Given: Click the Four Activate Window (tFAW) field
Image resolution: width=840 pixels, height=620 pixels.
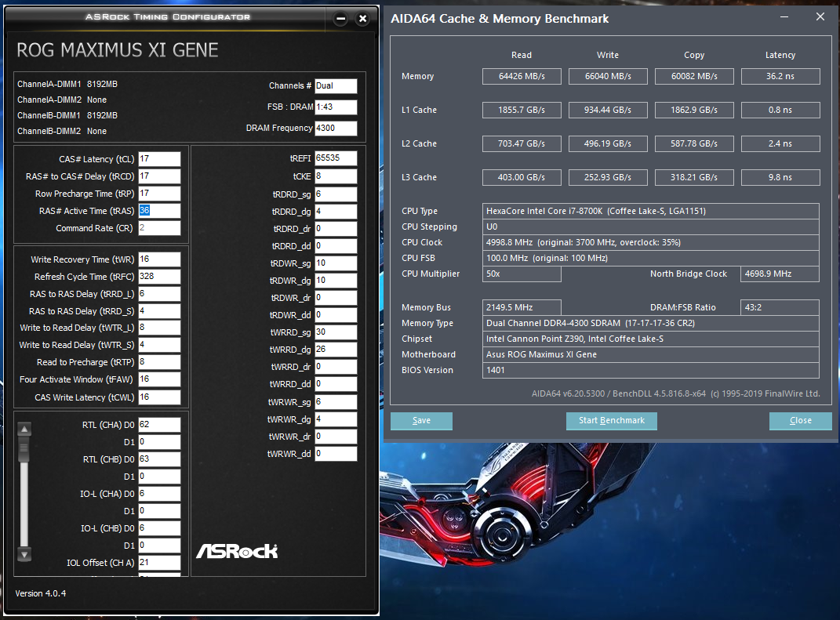Looking at the screenshot, I should pos(159,379).
